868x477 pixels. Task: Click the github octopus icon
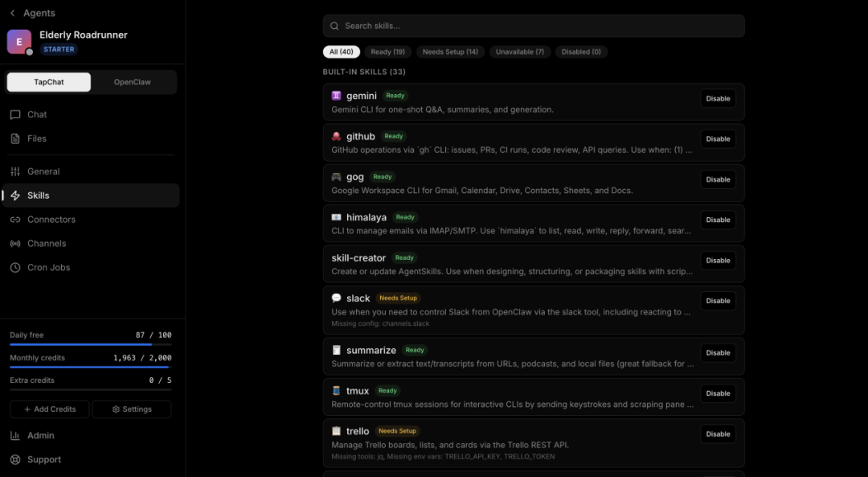click(x=336, y=136)
